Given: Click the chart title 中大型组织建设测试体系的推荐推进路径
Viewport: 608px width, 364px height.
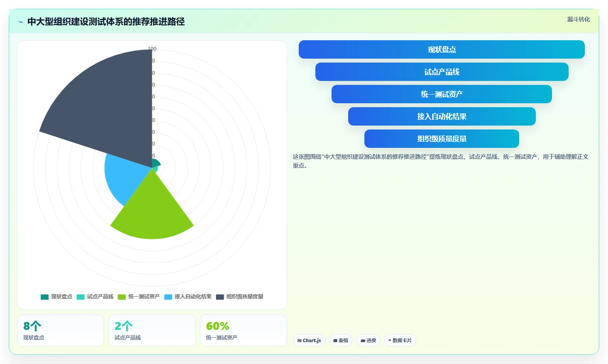Looking at the screenshot, I should (106, 21).
